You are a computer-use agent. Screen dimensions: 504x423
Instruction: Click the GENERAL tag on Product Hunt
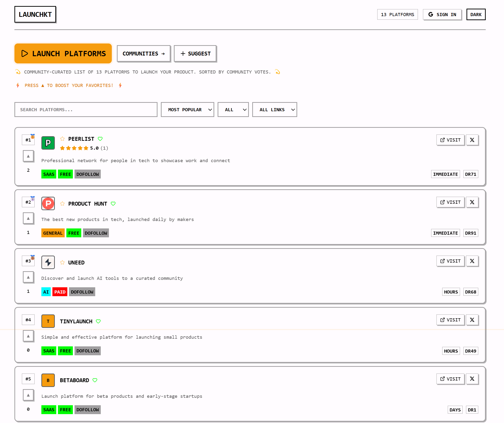(x=53, y=233)
